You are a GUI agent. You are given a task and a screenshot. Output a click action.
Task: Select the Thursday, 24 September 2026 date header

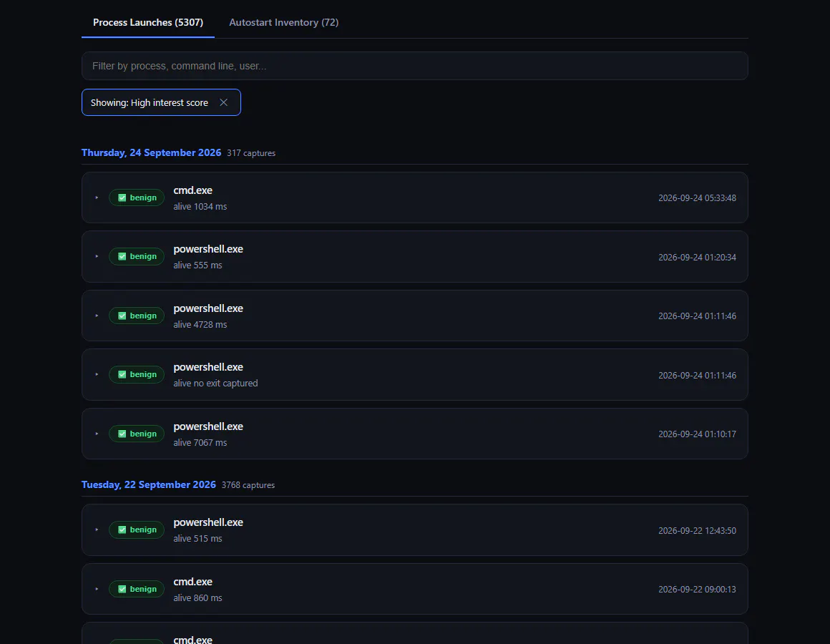coord(152,152)
